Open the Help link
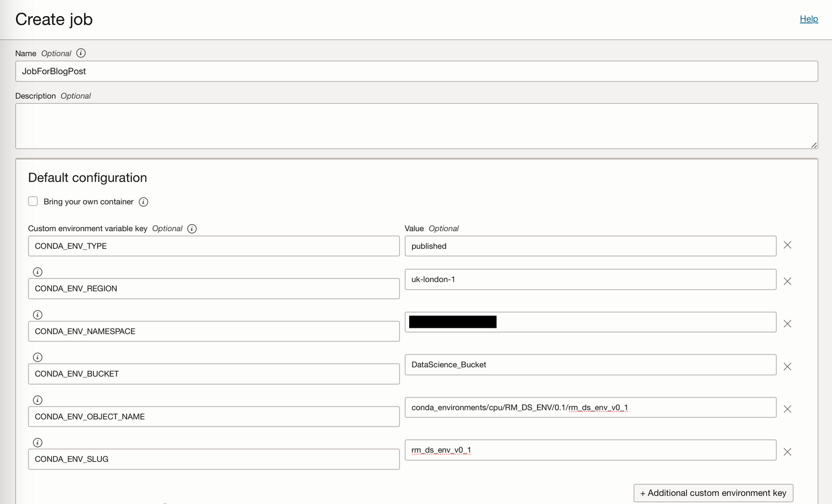This screenshot has width=832, height=504. tap(809, 19)
